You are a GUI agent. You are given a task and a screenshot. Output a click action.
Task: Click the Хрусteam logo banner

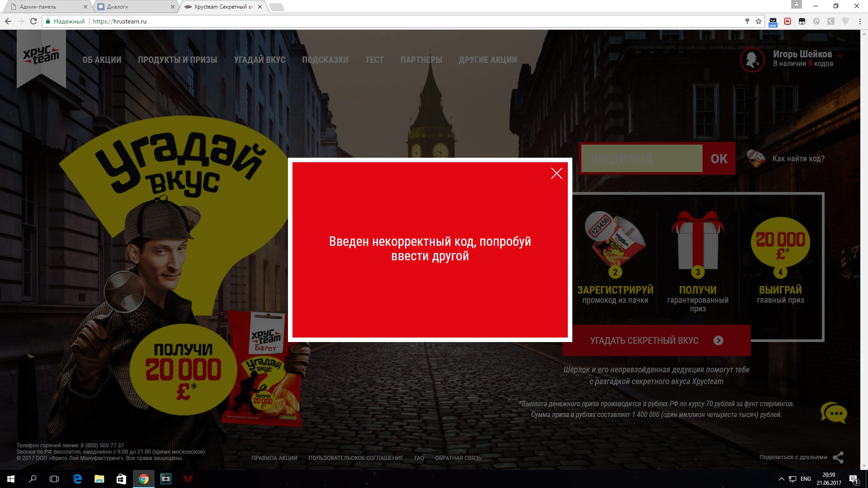click(x=41, y=56)
